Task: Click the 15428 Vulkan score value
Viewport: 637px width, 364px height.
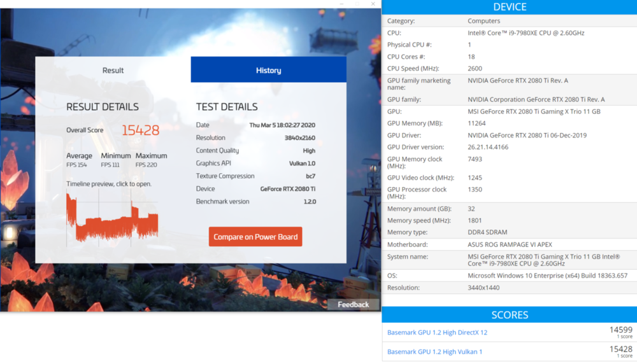Action: [620, 349]
